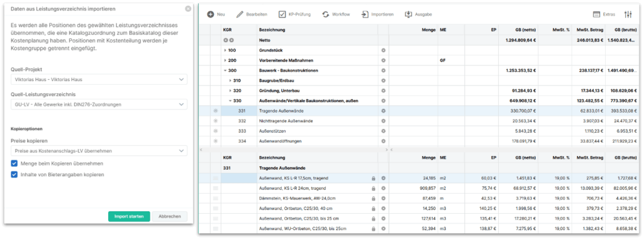Click the Abbrechen button
Viewport: 644px width, 239px height.
[x=170, y=216]
